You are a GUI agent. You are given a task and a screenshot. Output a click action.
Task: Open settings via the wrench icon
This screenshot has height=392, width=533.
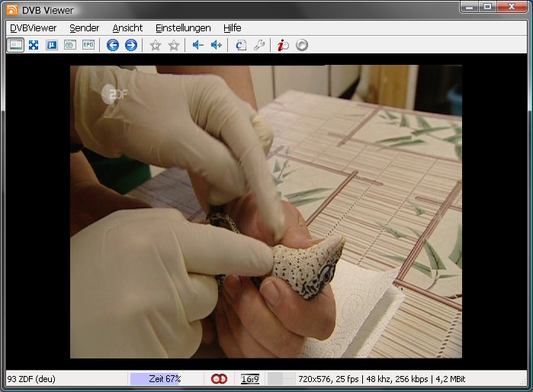point(259,45)
